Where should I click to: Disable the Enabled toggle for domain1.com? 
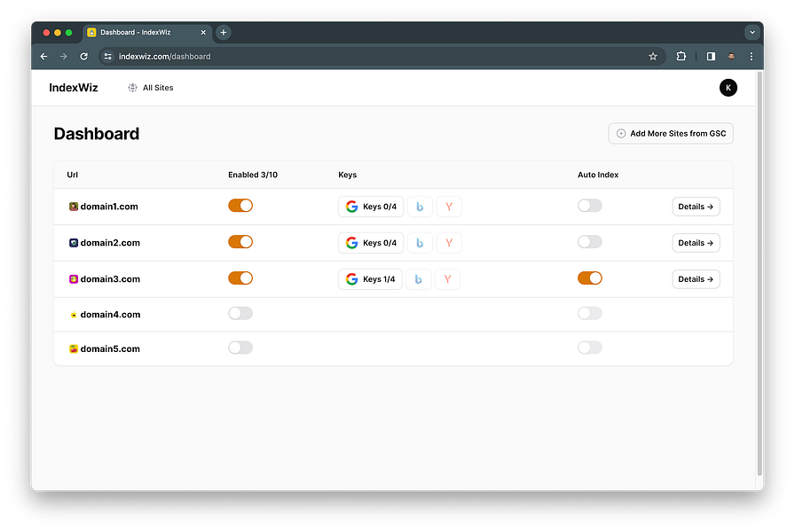[240, 206]
